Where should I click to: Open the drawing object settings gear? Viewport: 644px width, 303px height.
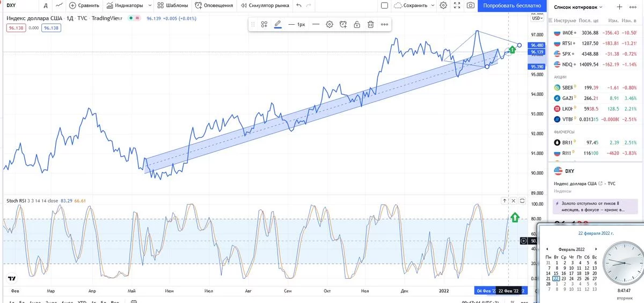[x=330, y=24]
